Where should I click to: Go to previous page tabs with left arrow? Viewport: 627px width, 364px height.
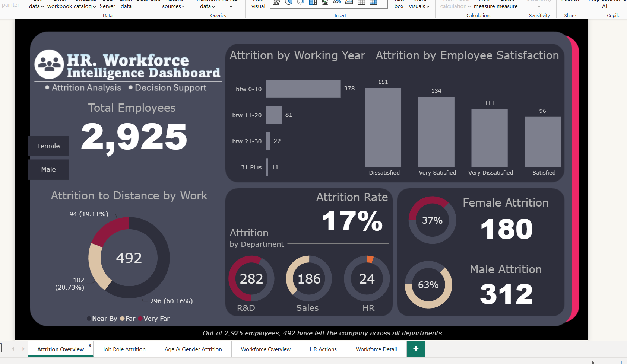click(13, 349)
